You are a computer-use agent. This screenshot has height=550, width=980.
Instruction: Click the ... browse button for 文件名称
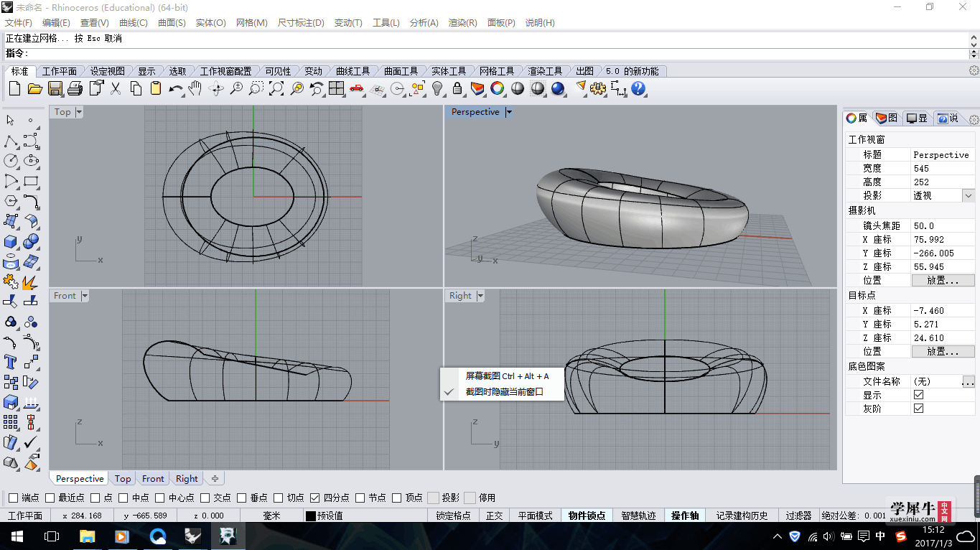(969, 382)
